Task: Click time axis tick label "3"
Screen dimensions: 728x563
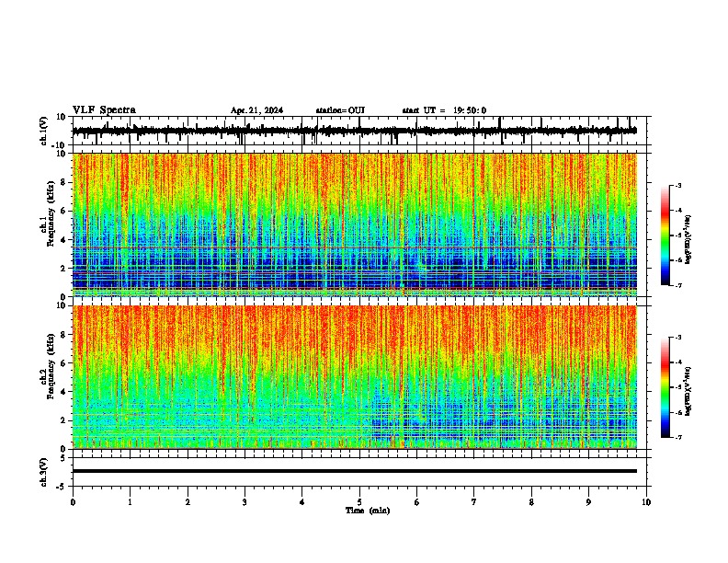Action: pyautogui.click(x=245, y=502)
